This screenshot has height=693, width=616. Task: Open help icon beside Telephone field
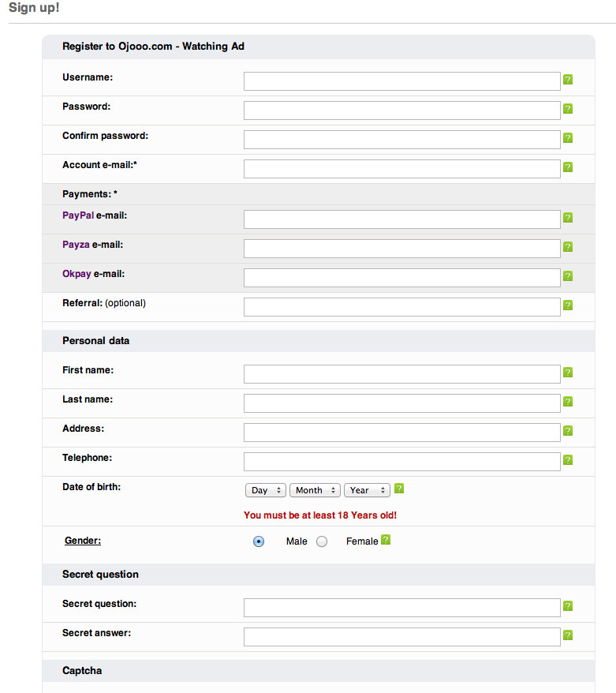(568, 459)
